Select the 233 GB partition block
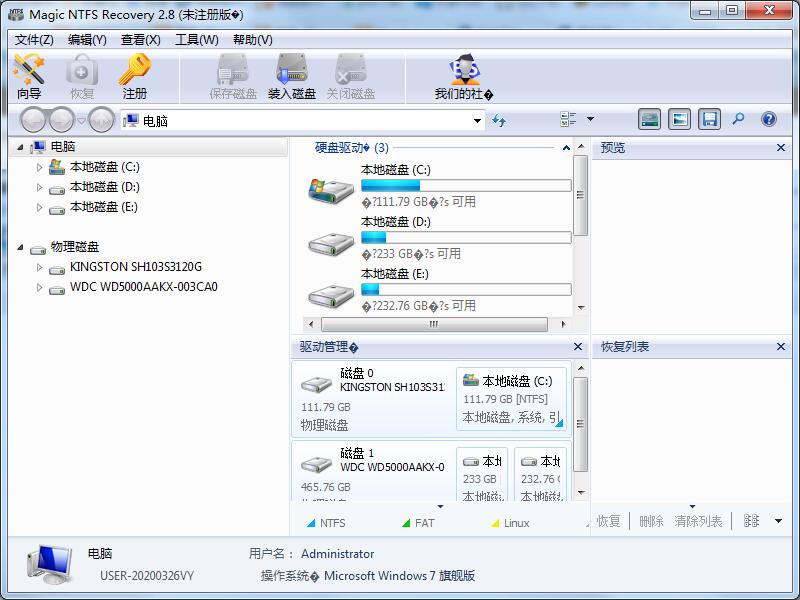Screen dimensions: 800x600 pyautogui.click(x=482, y=474)
